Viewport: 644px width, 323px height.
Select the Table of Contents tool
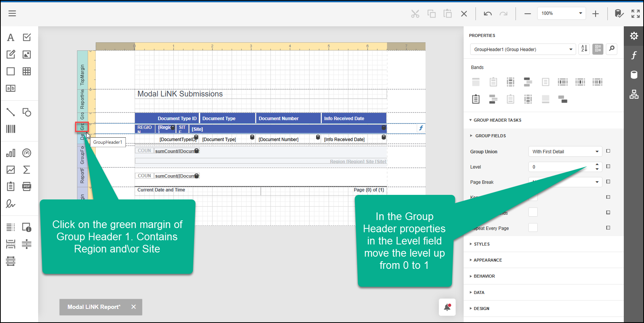point(11,227)
